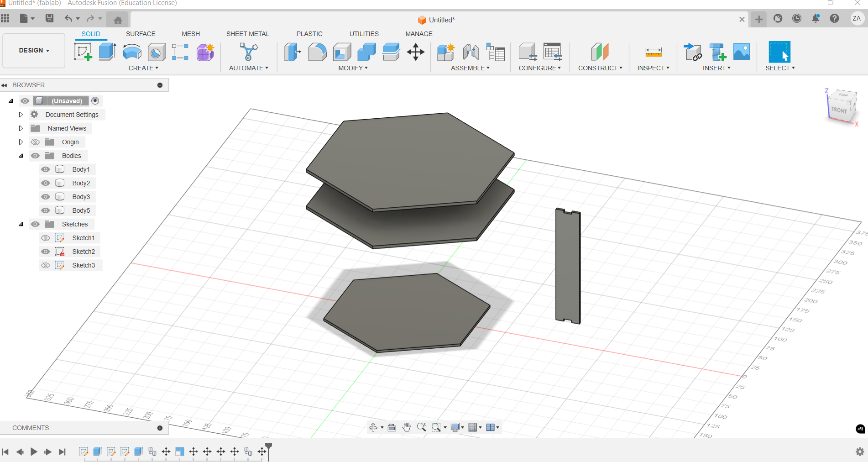Click the ZA user profile button
This screenshot has width=868, height=462.
coord(857,18)
